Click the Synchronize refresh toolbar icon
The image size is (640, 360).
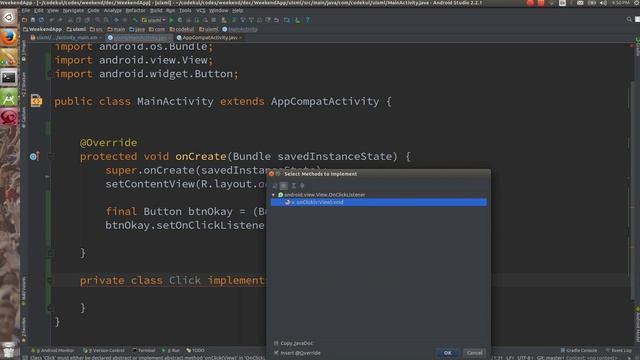point(41,20)
